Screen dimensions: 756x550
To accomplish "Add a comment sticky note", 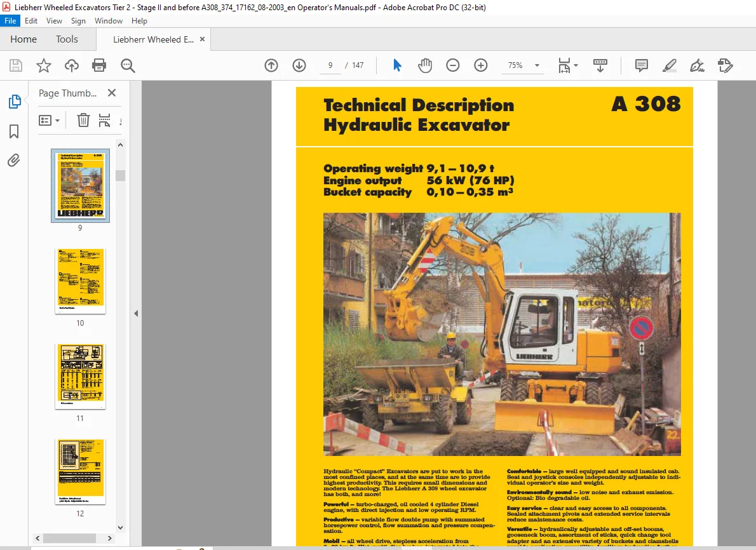I will [641, 65].
